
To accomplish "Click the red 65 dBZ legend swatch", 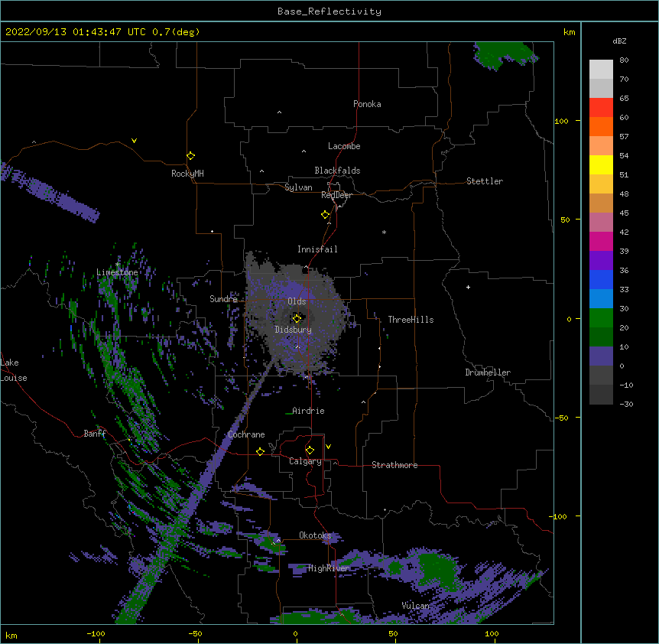I will point(601,108).
